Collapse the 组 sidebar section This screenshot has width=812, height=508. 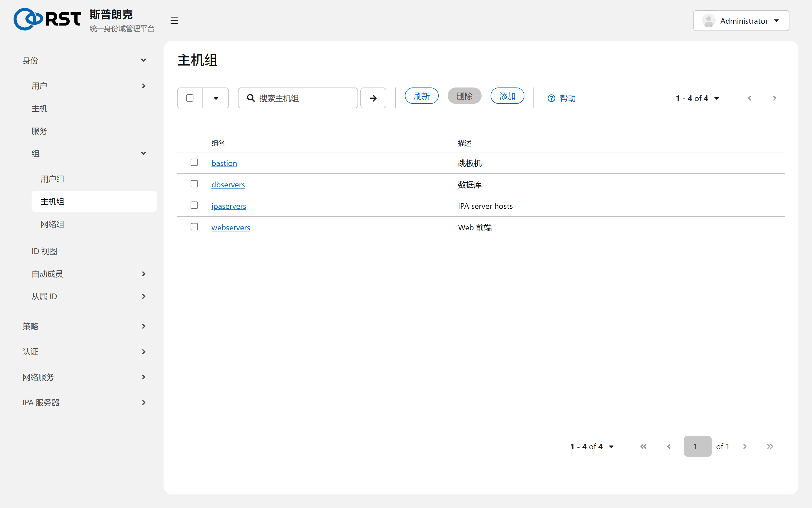(x=89, y=154)
